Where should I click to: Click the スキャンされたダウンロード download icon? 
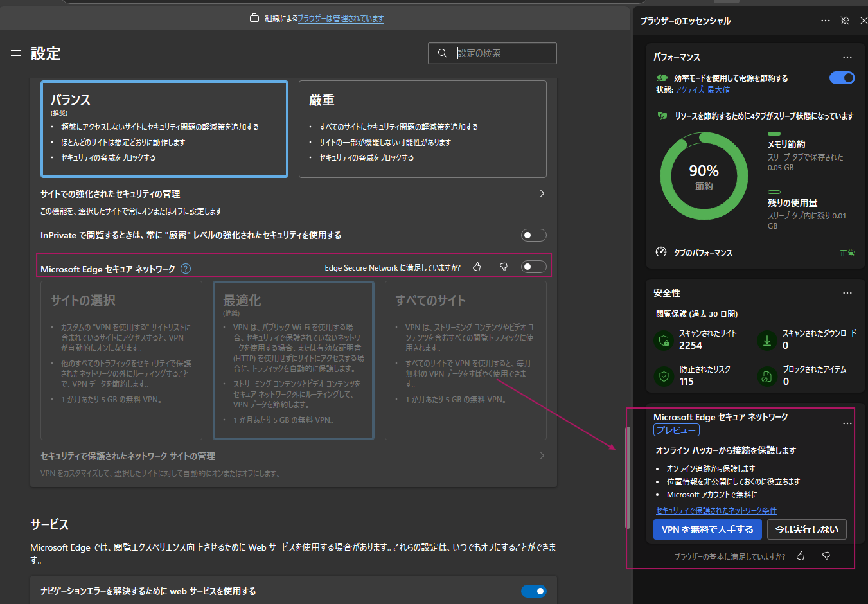(766, 340)
